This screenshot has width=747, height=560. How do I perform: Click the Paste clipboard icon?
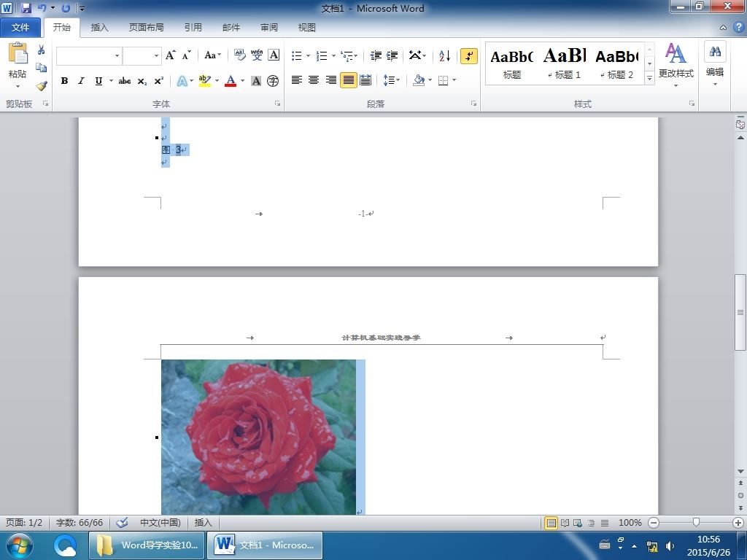tap(18, 52)
